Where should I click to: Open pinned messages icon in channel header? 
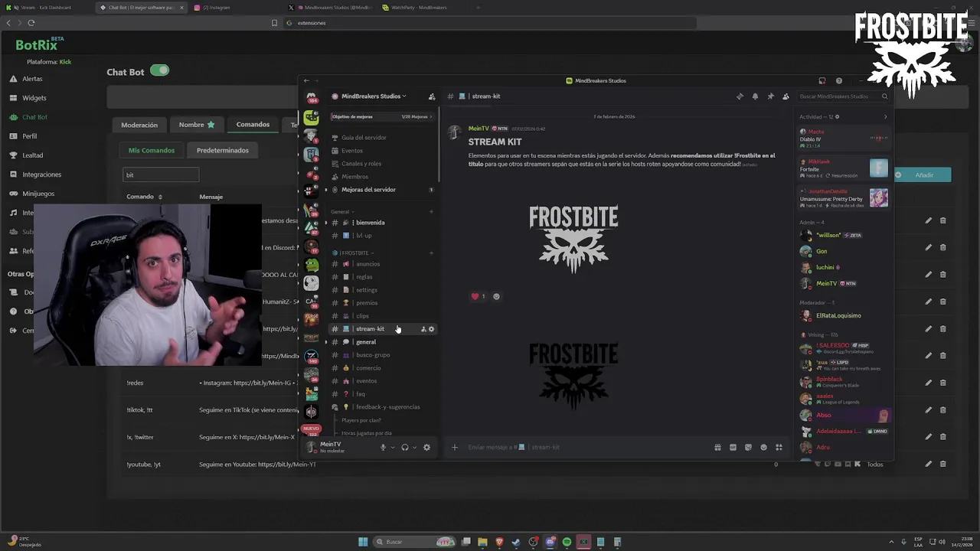[x=770, y=96]
